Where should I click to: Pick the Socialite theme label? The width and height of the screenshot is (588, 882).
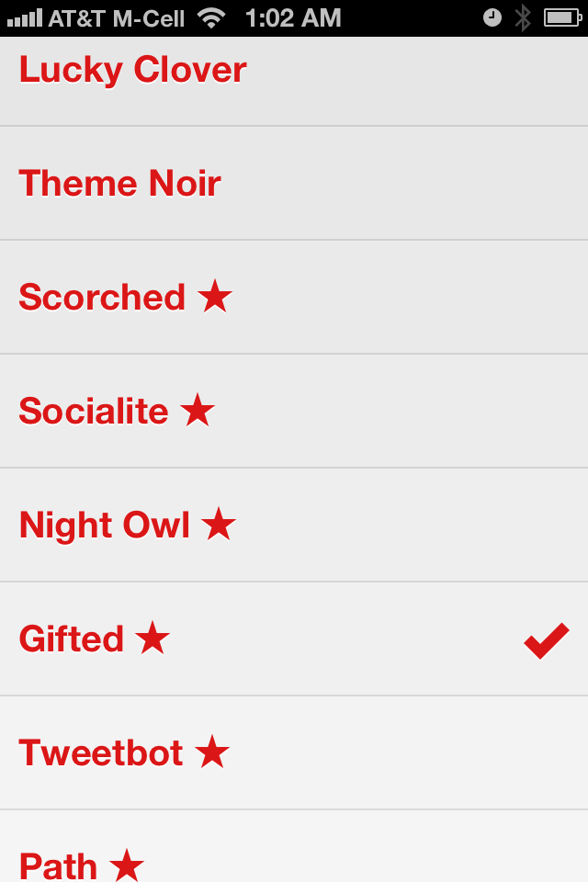click(94, 412)
